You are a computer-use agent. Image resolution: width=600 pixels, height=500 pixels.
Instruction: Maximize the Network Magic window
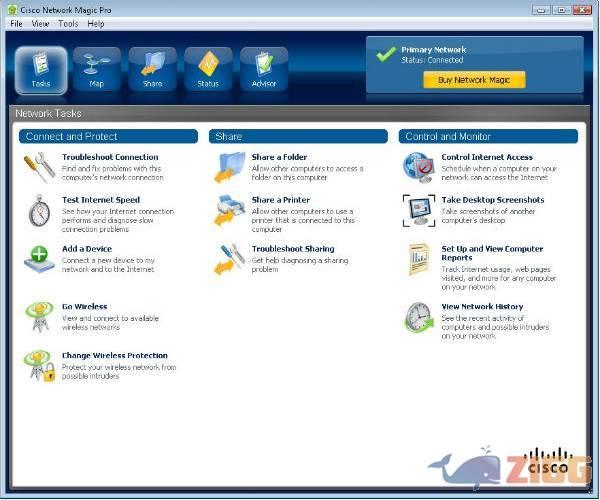coord(562,10)
